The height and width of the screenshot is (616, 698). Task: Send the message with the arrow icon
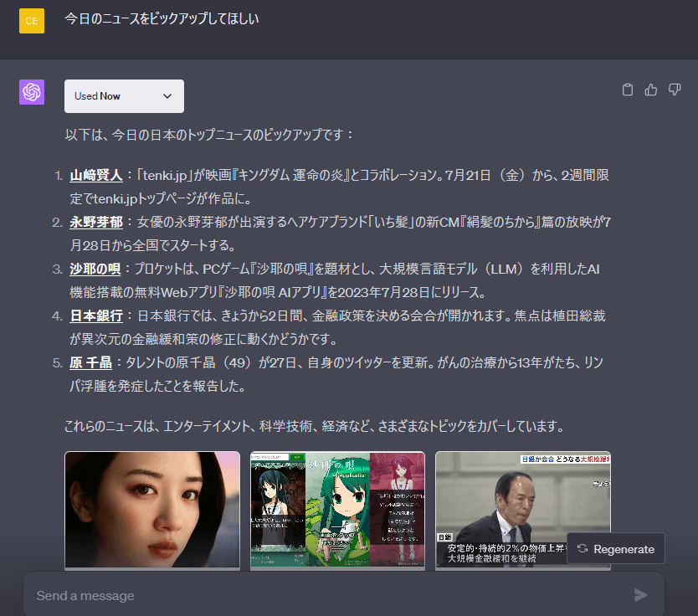tap(640, 595)
